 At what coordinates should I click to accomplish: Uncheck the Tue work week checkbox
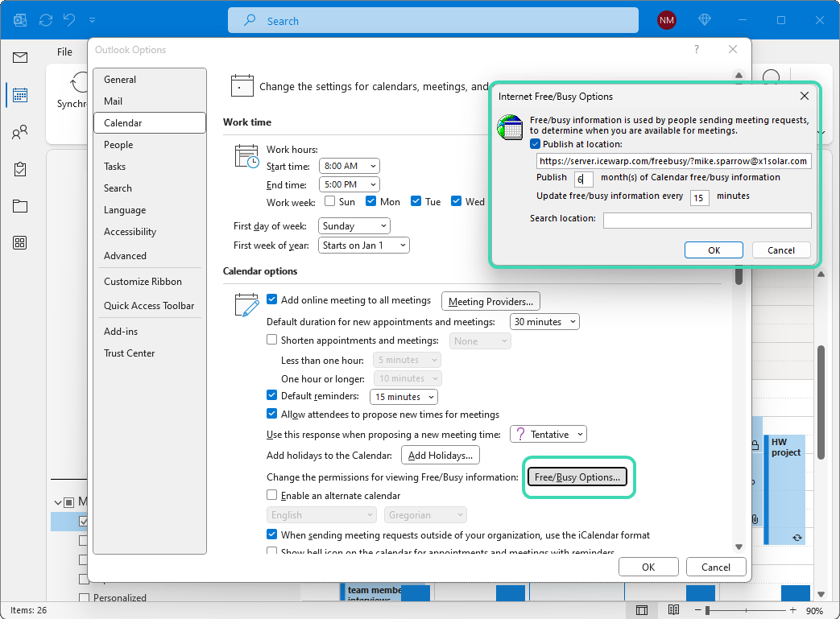point(416,201)
